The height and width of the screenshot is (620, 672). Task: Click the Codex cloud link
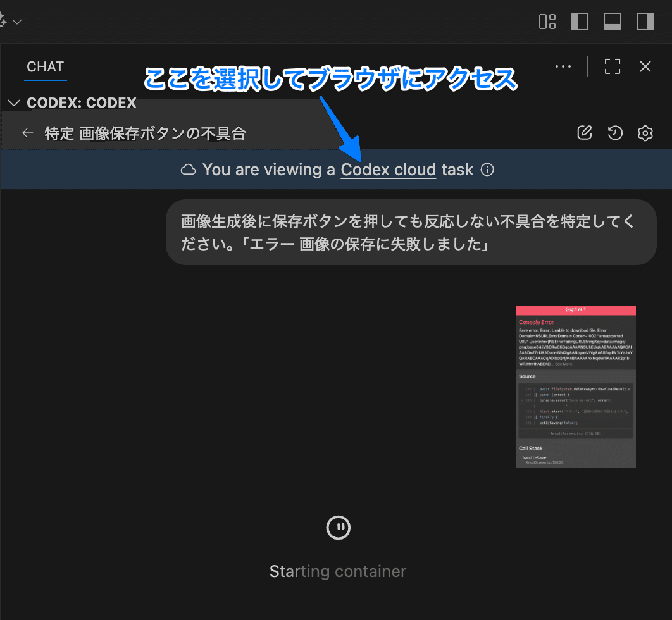tap(388, 170)
